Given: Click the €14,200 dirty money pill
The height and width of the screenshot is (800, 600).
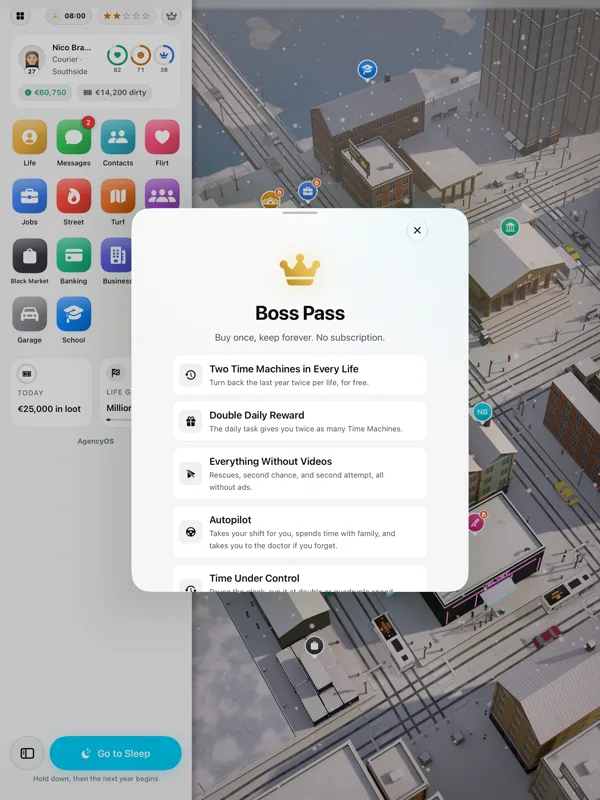Looking at the screenshot, I should pos(114,92).
